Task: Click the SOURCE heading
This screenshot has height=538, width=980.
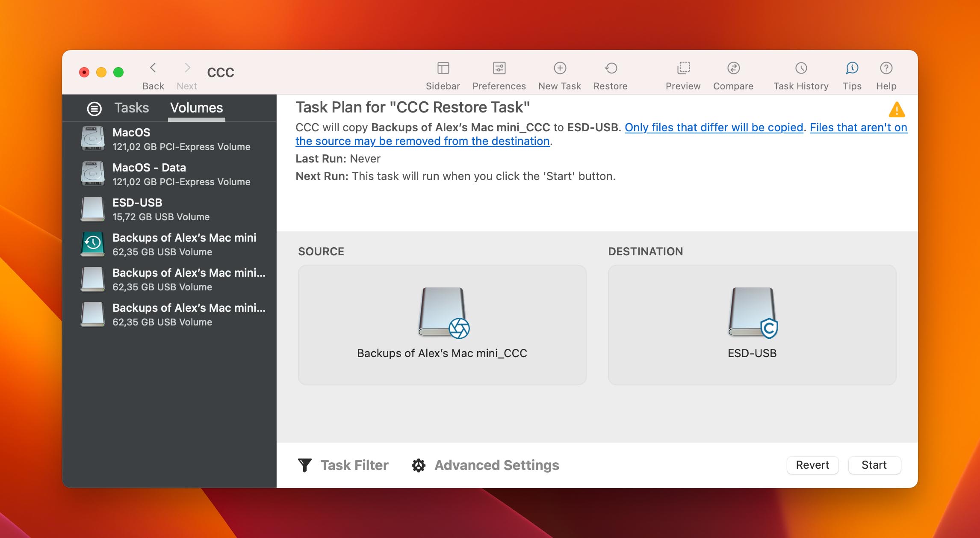Action: (321, 251)
